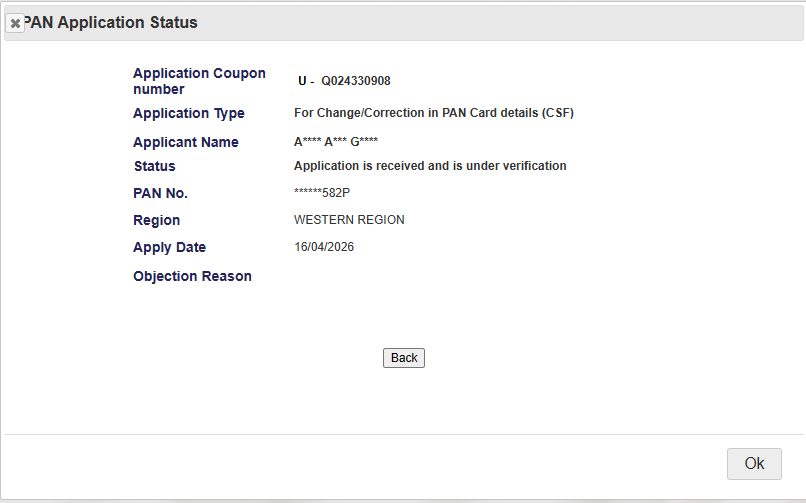Image resolution: width=806 pixels, height=503 pixels.
Task: Click the Objection Reason label
Action: coord(192,276)
